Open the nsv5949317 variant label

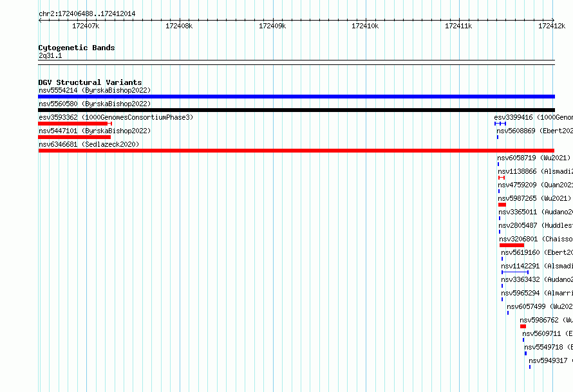coord(550,360)
